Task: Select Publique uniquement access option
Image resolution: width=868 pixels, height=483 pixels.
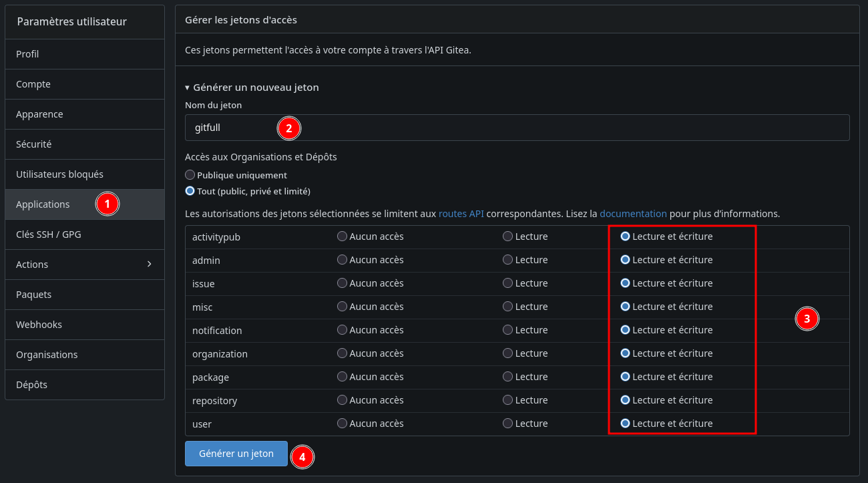Action: (x=190, y=175)
